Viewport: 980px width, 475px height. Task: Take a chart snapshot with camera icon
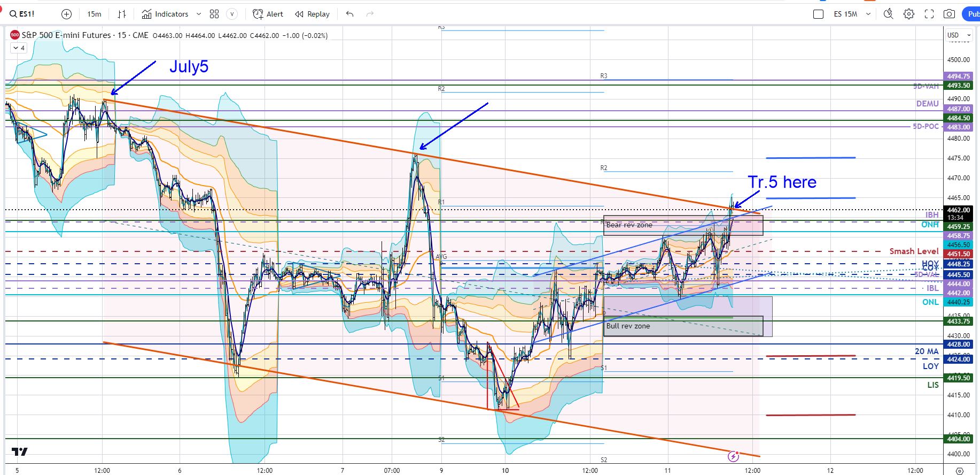coord(950,14)
